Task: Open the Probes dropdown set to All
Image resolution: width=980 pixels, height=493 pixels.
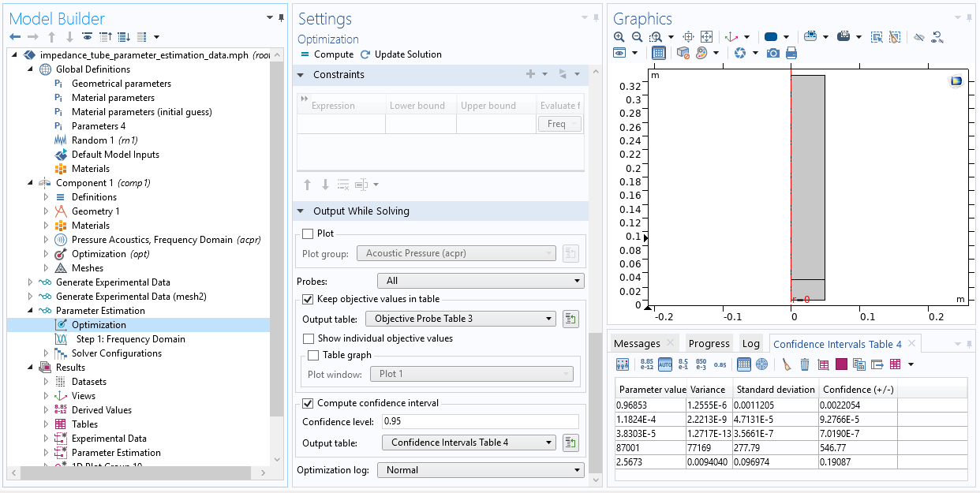Action: coord(480,281)
